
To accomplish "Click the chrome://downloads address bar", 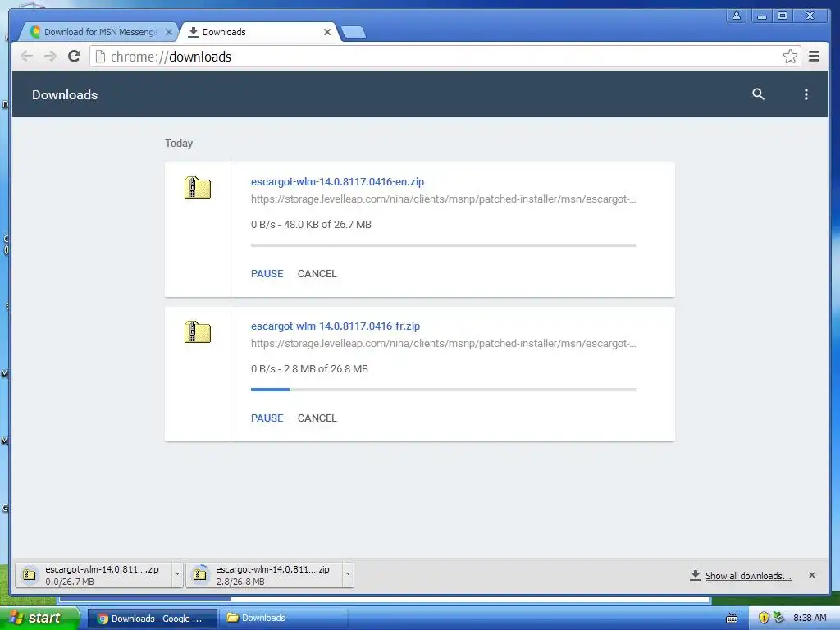I will (x=445, y=57).
